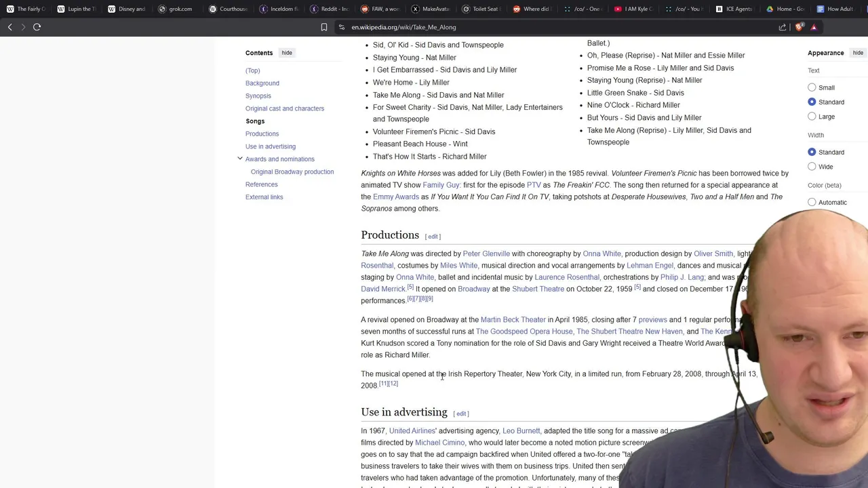This screenshot has width=868, height=488.
Task: Focus the address bar with the Take_Me_Along URL
Action: (403, 27)
